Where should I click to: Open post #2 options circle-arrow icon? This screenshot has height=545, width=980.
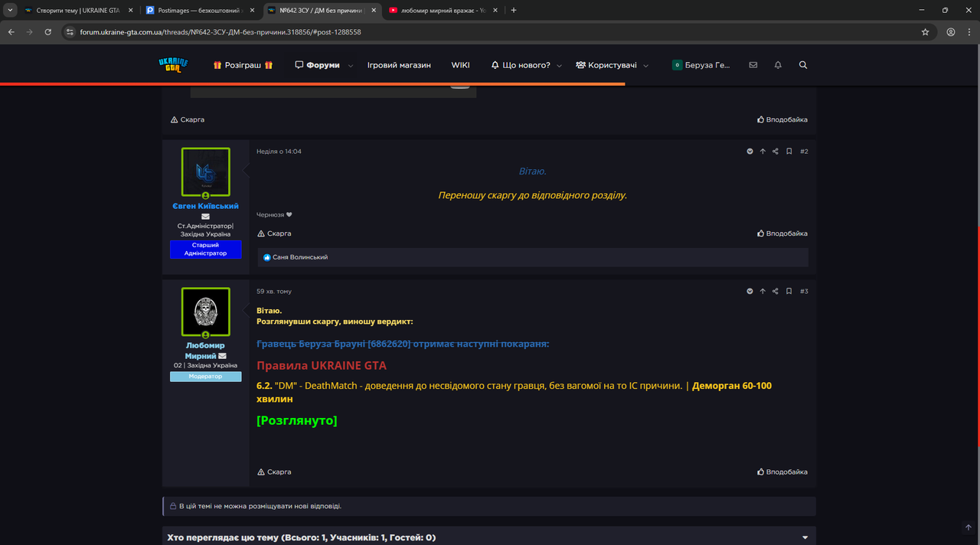tap(750, 152)
